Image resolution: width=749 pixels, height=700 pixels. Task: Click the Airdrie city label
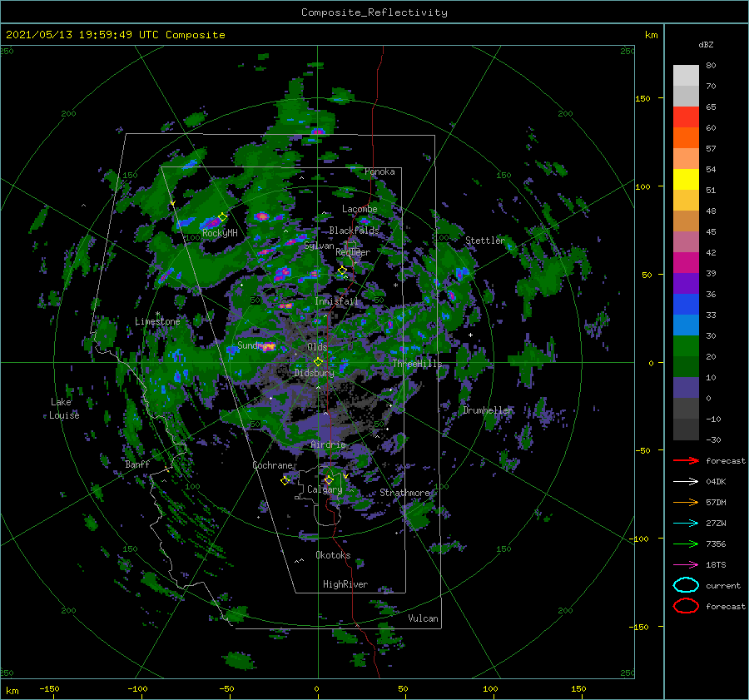[328, 444]
